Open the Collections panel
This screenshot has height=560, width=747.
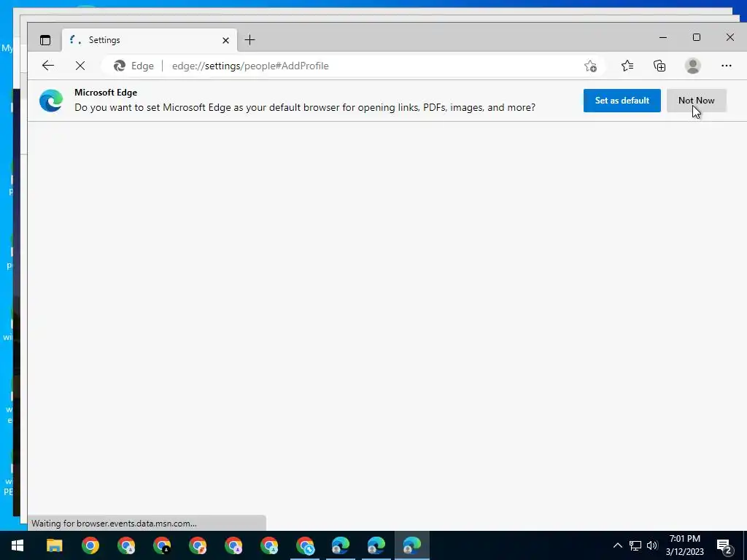pos(659,66)
